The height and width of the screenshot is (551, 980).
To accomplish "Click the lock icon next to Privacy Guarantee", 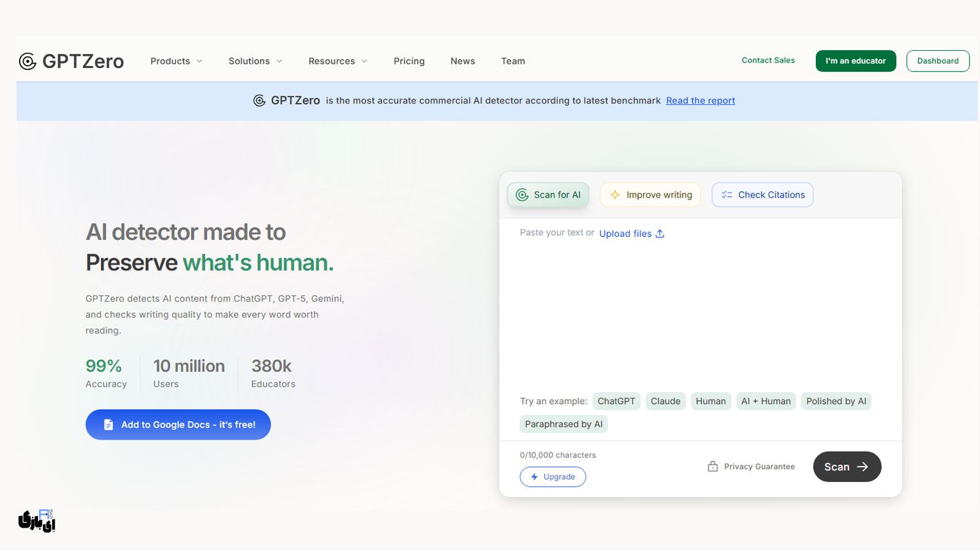I will [x=712, y=466].
